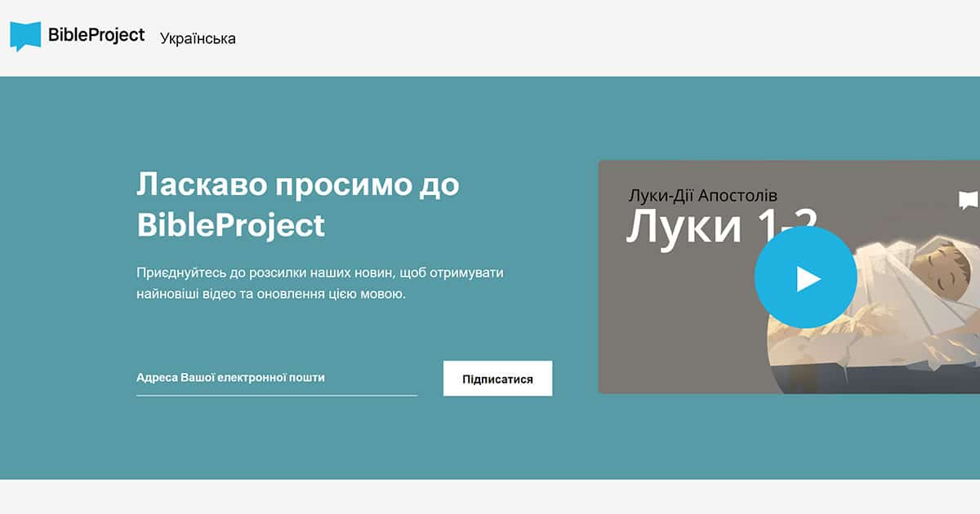Click the blue BibleProject speech-bubble logo icon
This screenshot has width=980, height=514.
click(x=26, y=33)
